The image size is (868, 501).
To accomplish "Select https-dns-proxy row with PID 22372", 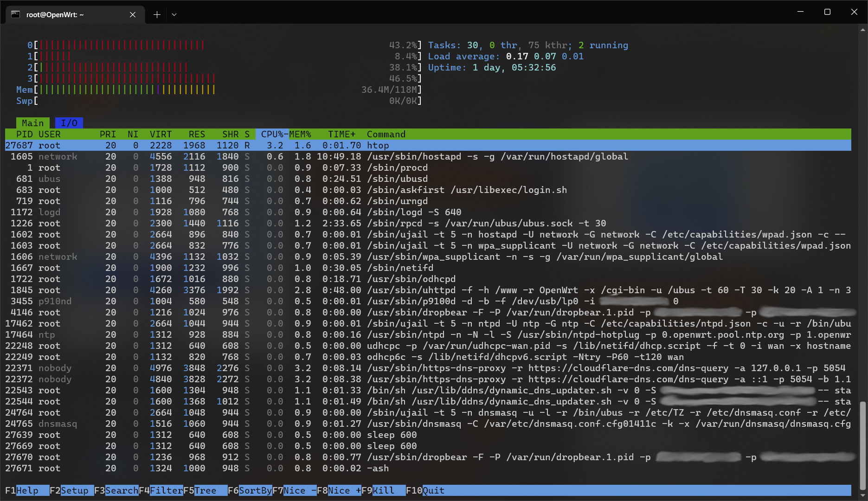I will point(428,379).
